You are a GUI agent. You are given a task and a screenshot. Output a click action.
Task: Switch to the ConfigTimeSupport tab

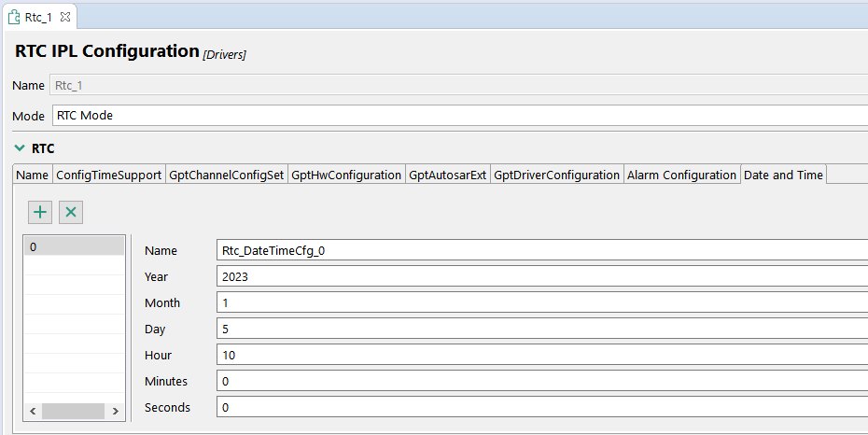108,175
